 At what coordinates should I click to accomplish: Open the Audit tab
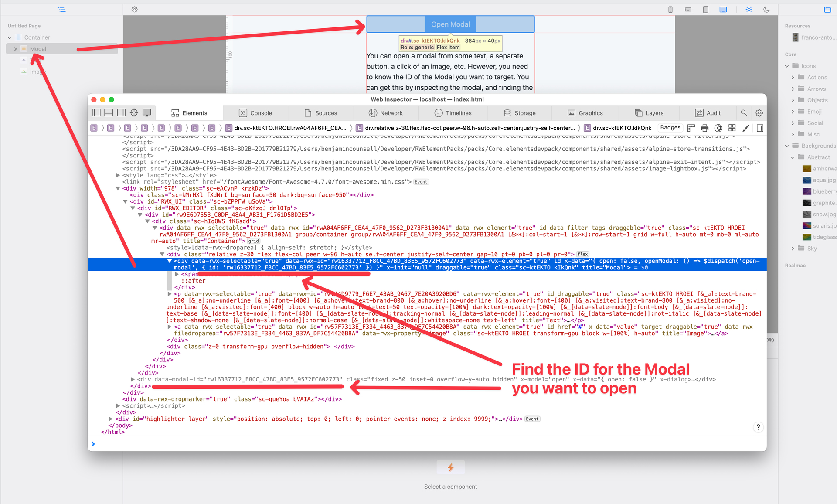(708, 113)
